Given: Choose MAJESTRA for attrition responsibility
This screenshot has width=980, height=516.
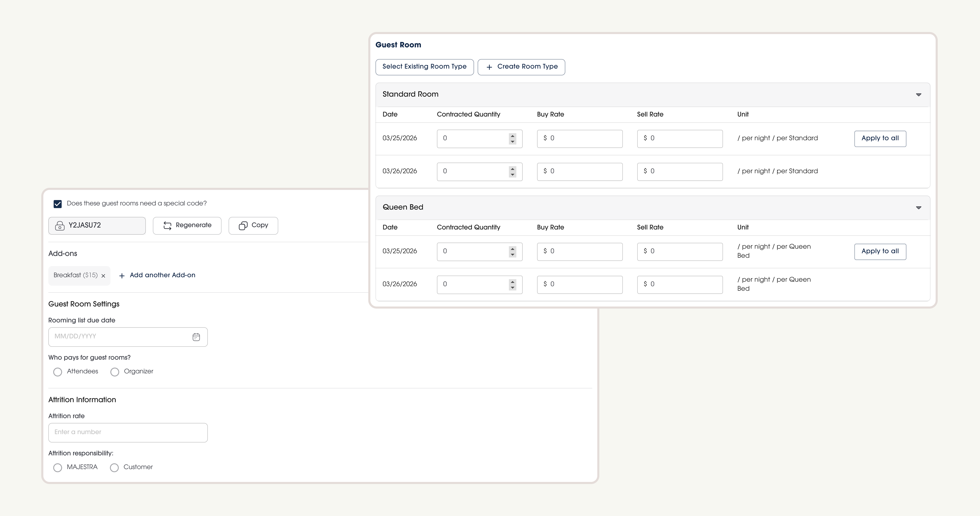Looking at the screenshot, I should [58, 468].
